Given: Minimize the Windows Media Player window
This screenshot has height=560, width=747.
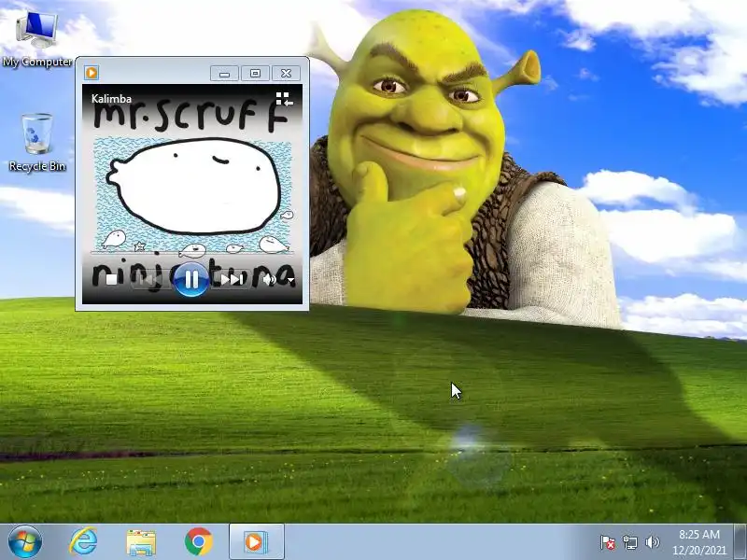Looking at the screenshot, I should 224,74.
